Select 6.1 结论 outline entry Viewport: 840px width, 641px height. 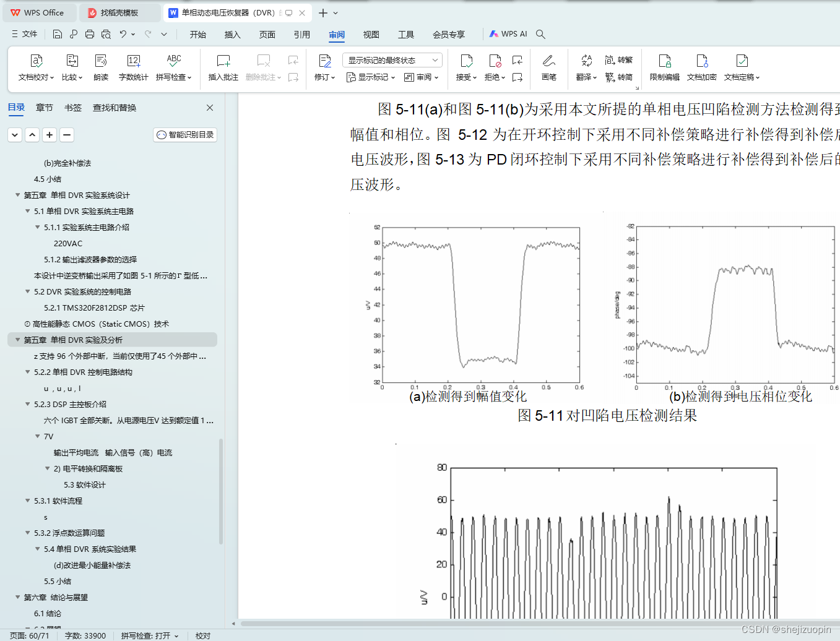(x=48, y=613)
